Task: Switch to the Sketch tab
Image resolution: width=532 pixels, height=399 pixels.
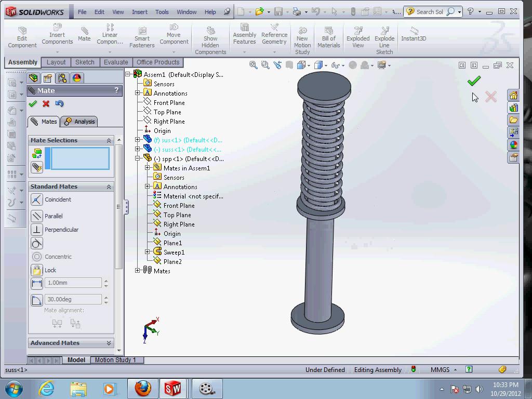Action: tap(85, 62)
